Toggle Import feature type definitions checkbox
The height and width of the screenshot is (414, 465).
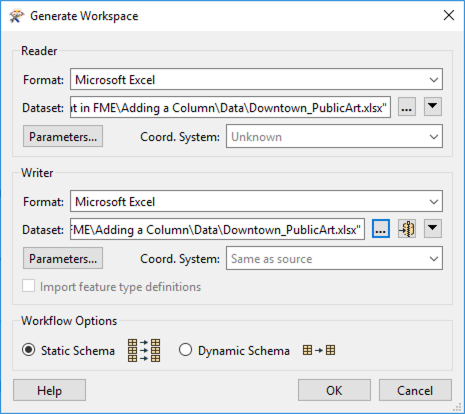pos(29,286)
